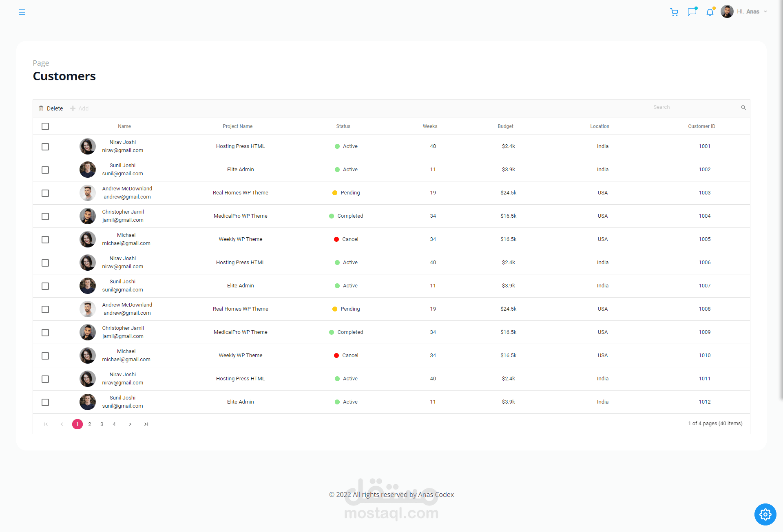Screen dimensions: 783x532
Task: Go to last page arrow
Action: click(146, 424)
